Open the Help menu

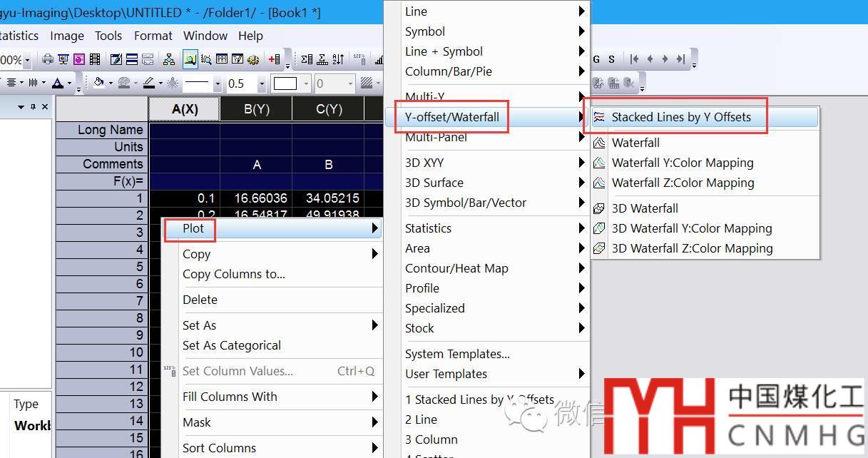point(250,36)
